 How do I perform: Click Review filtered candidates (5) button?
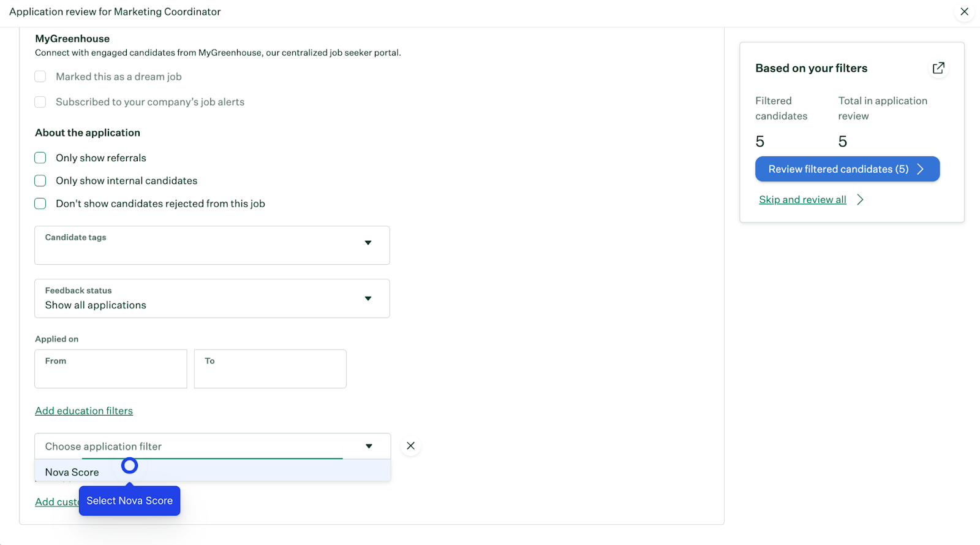[x=846, y=169]
